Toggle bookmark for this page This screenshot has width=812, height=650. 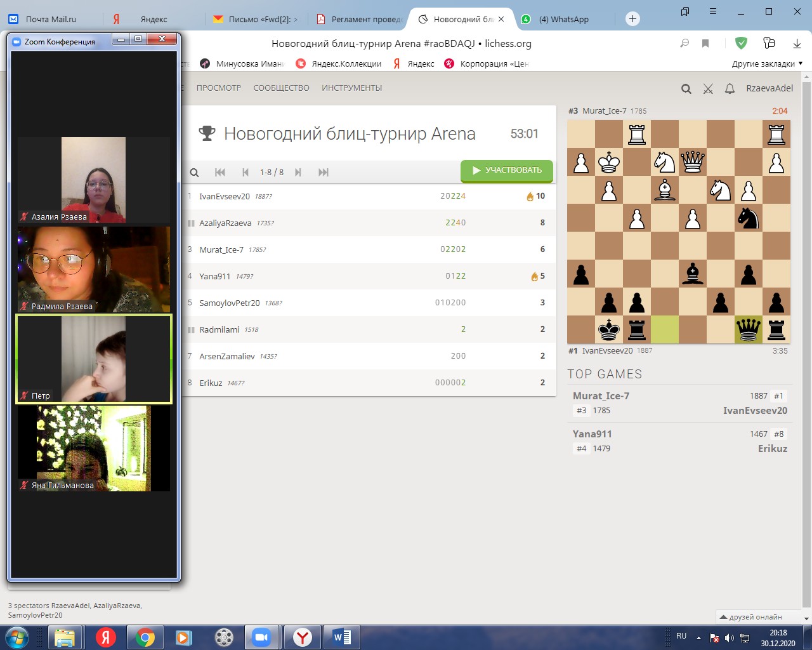pyautogui.click(x=705, y=43)
